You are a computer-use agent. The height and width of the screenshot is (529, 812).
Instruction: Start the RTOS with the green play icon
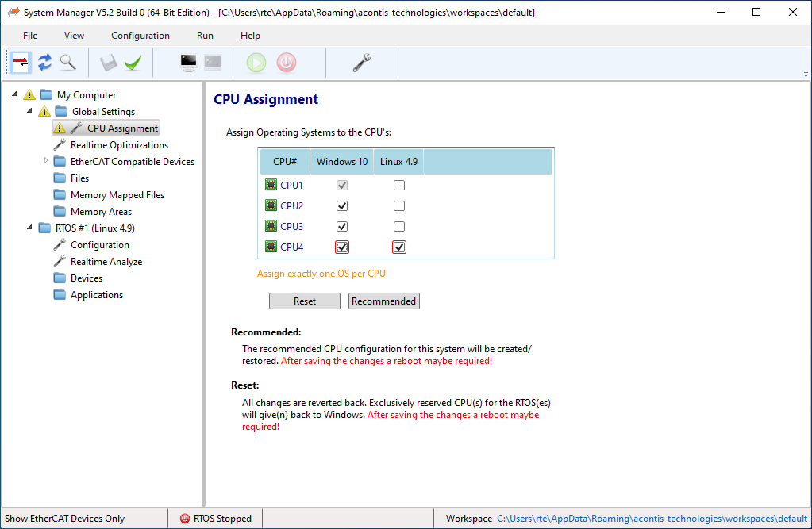point(254,63)
